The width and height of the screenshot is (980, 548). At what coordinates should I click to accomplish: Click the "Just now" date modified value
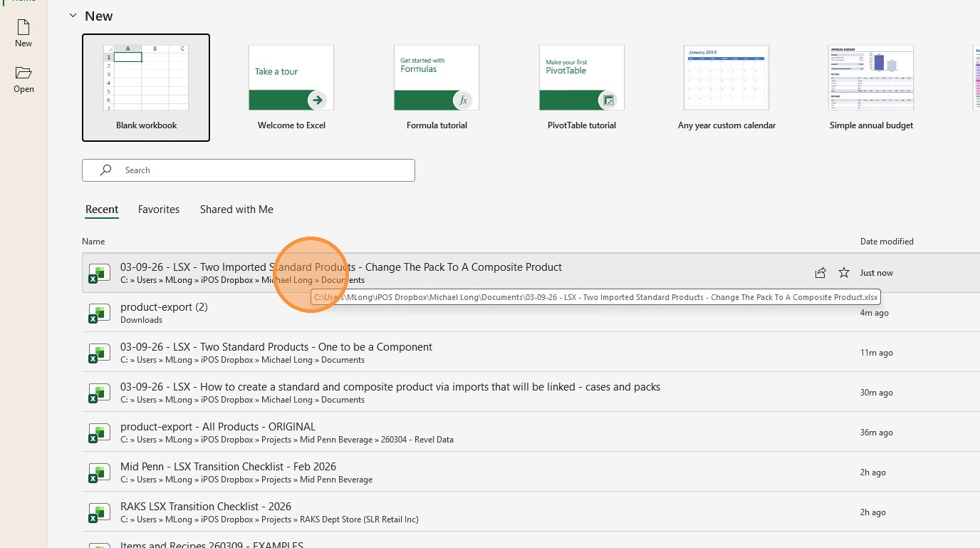[876, 273]
